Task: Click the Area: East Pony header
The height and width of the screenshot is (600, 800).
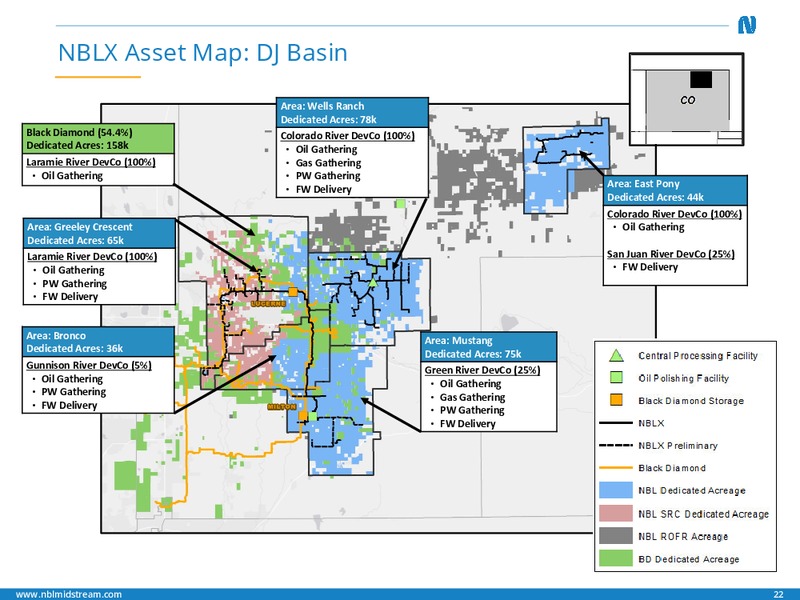Action: click(x=676, y=190)
